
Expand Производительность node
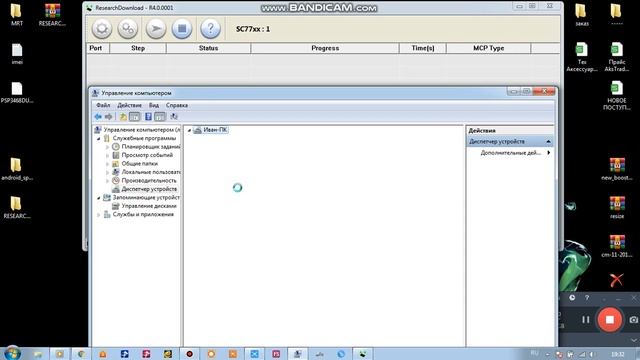[107, 181]
